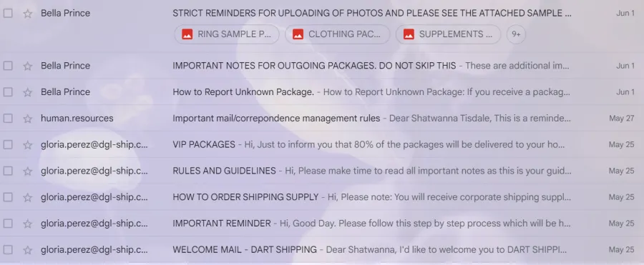
Task: Star the How to Report Unknown Package email
Action: 27,92
